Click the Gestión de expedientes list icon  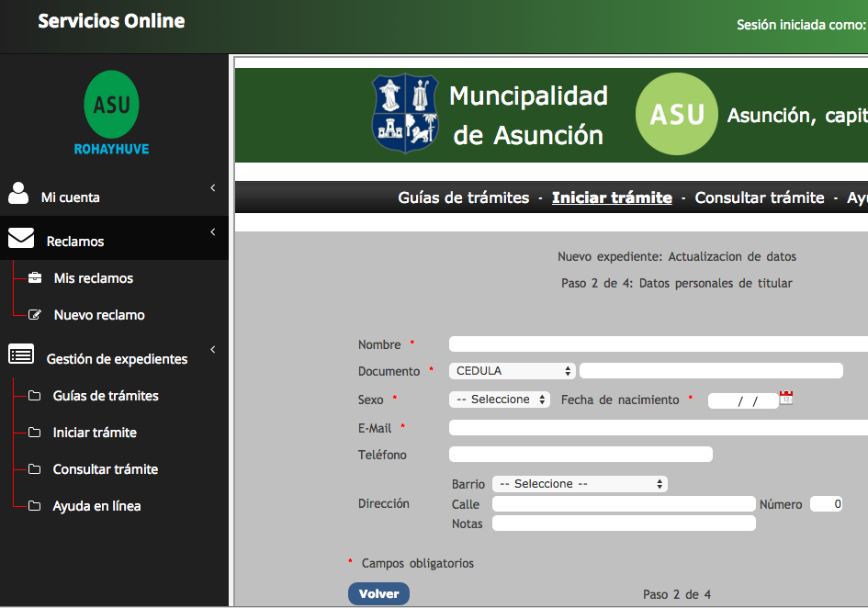point(21,355)
